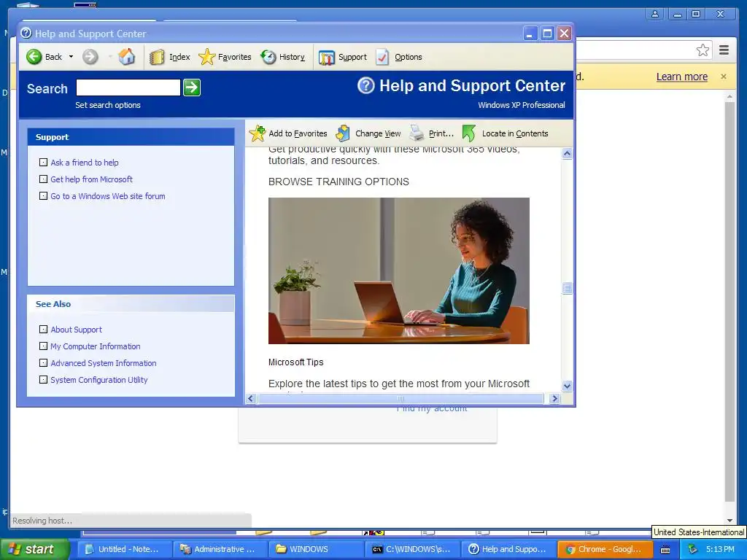Click the woman with laptop image
Viewport: 747px width, 560px height.
pyautogui.click(x=399, y=271)
